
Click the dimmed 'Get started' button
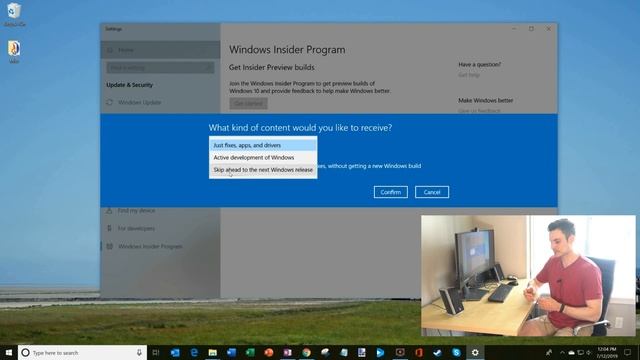(248, 104)
